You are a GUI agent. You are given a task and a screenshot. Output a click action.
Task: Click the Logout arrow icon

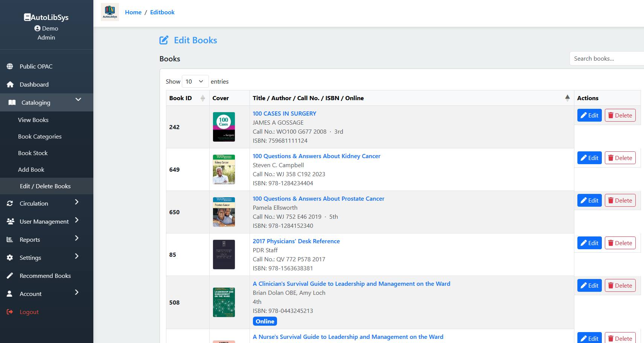[x=10, y=312]
